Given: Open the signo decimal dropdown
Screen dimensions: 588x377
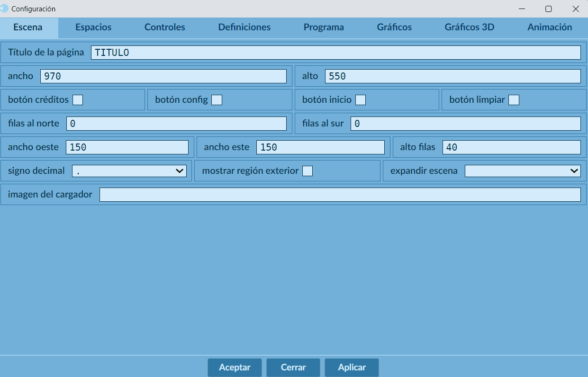Looking at the screenshot, I should coord(129,171).
